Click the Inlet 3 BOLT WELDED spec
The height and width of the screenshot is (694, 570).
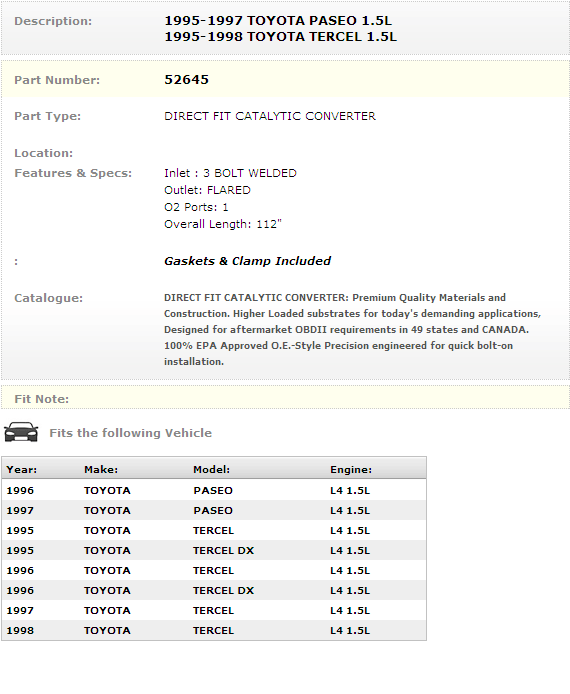pos(230,173)
